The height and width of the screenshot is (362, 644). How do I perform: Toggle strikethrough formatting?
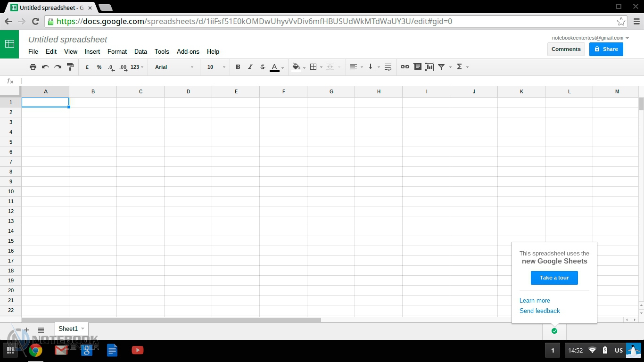tap(263, 67)
